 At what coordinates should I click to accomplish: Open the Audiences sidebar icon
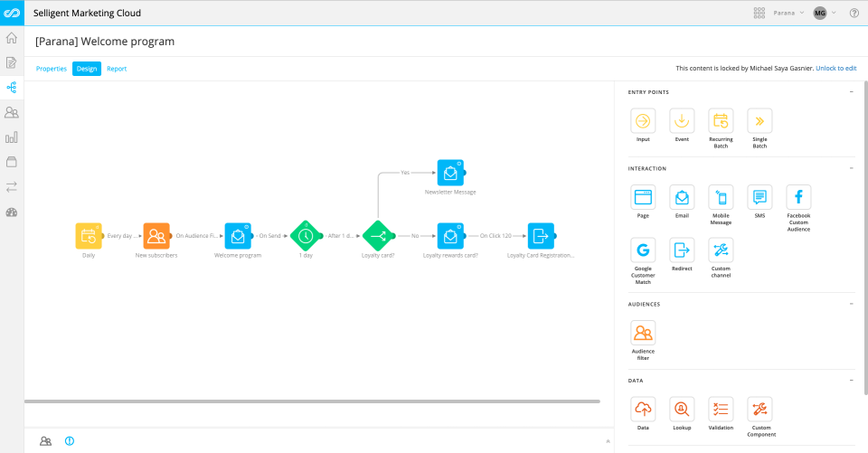pos(12,112)
